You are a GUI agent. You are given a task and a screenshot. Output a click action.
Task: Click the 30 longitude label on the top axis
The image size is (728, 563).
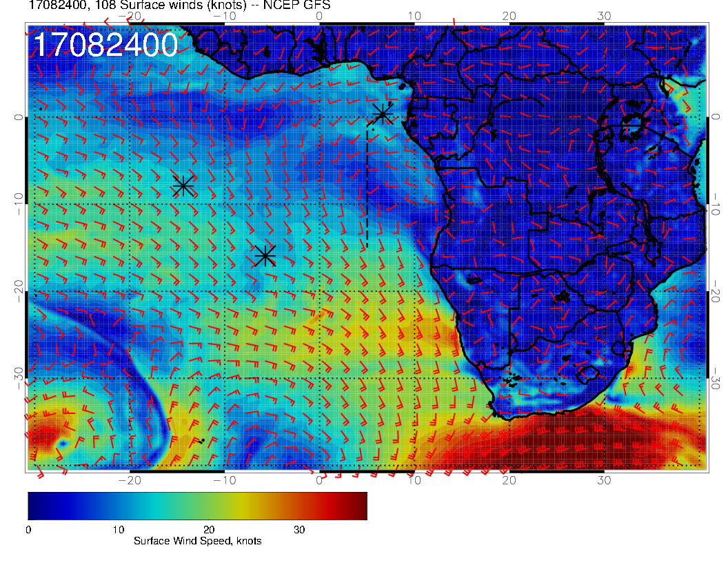coord(604,16)
